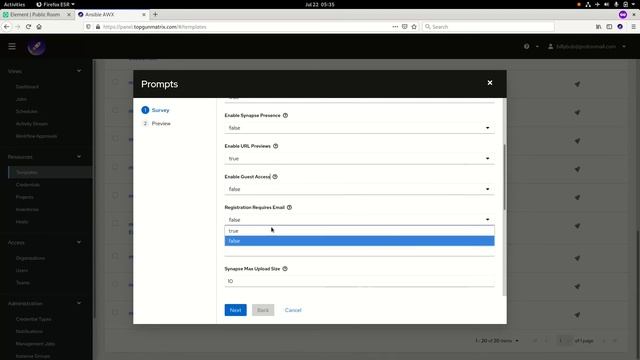The width and height of the screenshot is (640, 360).
Task: Open help for Registration Requires Email
Action: point(289,207)
